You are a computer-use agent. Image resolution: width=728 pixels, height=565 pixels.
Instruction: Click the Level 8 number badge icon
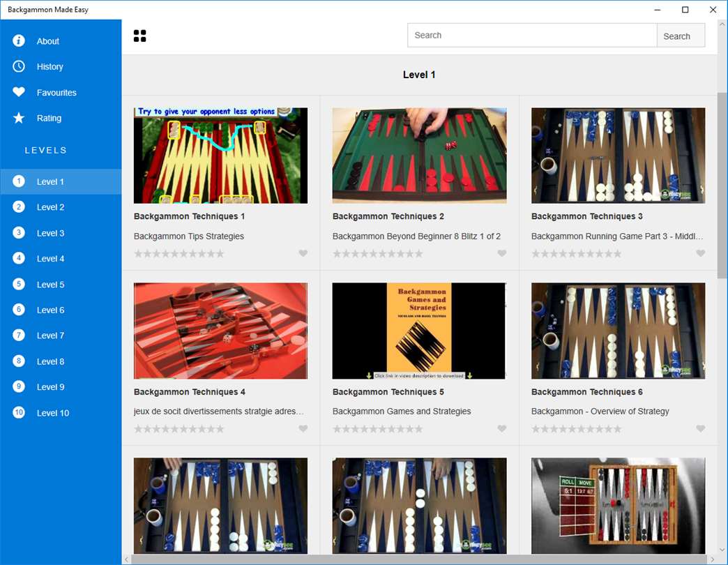(19, 361)
